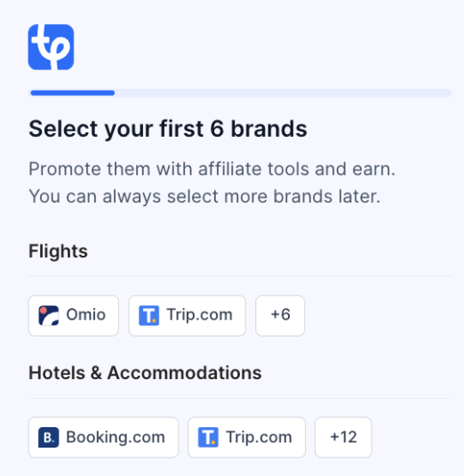Select the Booking.com brand label

pos(116,437)
